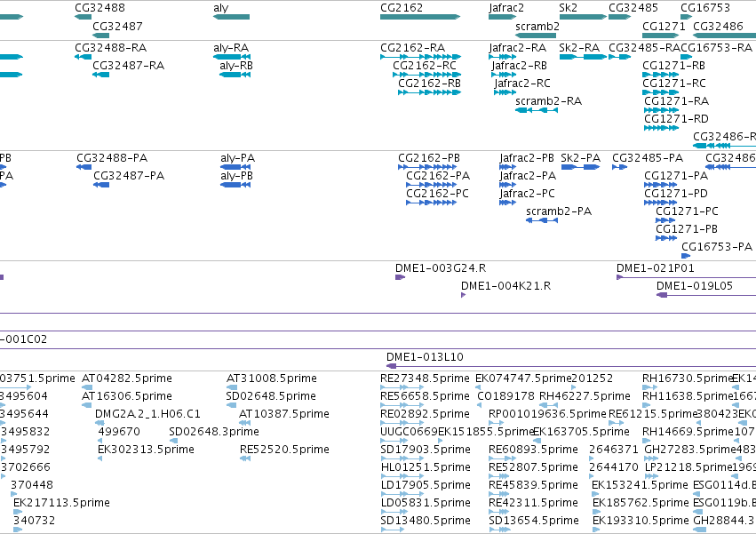Click the CG1271-PD protein label
Image resolution: width=756 pixels, height=534 pixels.
(x=676, y=194)
